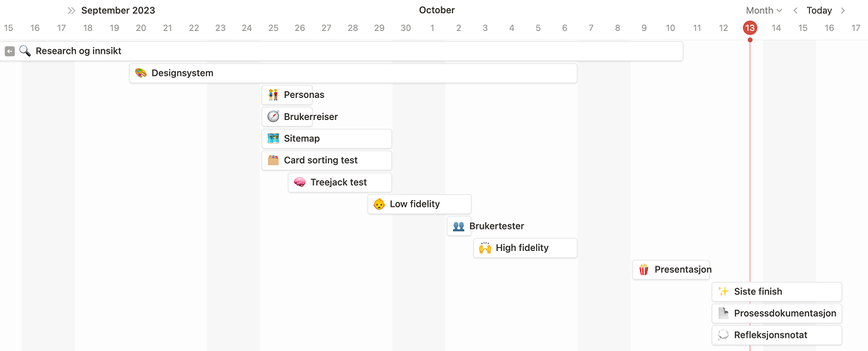Expand timeline sidebar with double chevron
The width and height of the screenshot is (868, 351).
point(71,10)
